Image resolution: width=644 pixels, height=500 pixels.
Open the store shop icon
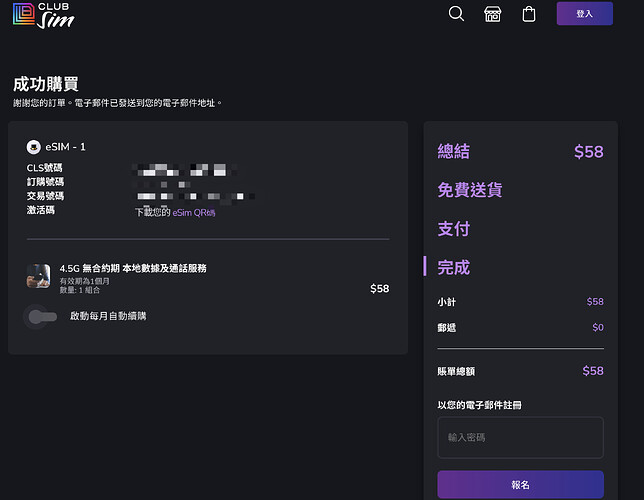pos(492,14)
